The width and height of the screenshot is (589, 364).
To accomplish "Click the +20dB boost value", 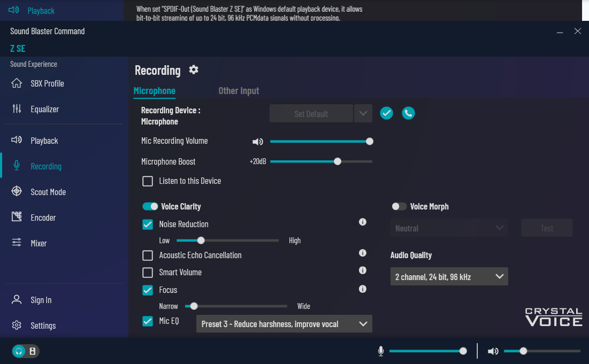I will 258,161.
